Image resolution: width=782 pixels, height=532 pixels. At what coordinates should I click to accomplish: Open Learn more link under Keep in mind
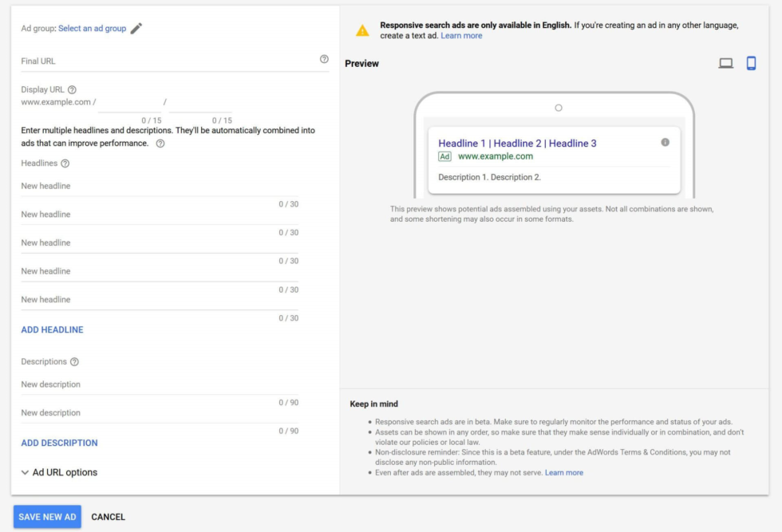[564, 473]
